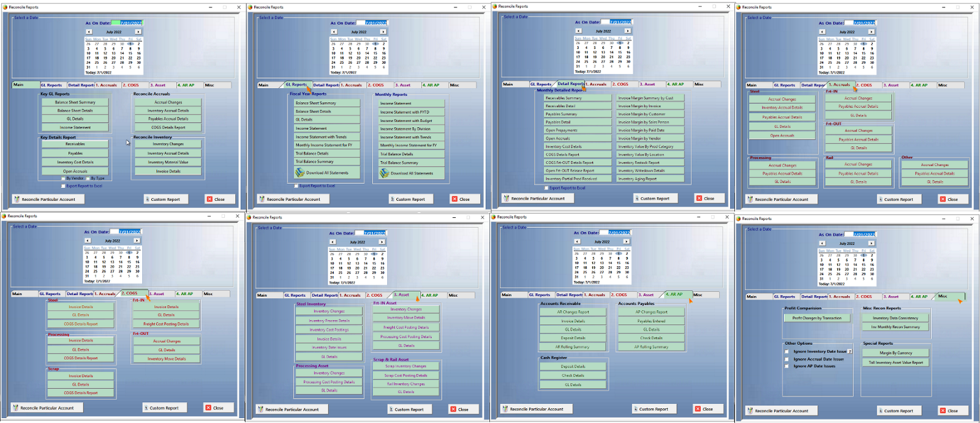
Task: Open Margin By Currency under Special Reports
Action: click(x=896, y=353)
